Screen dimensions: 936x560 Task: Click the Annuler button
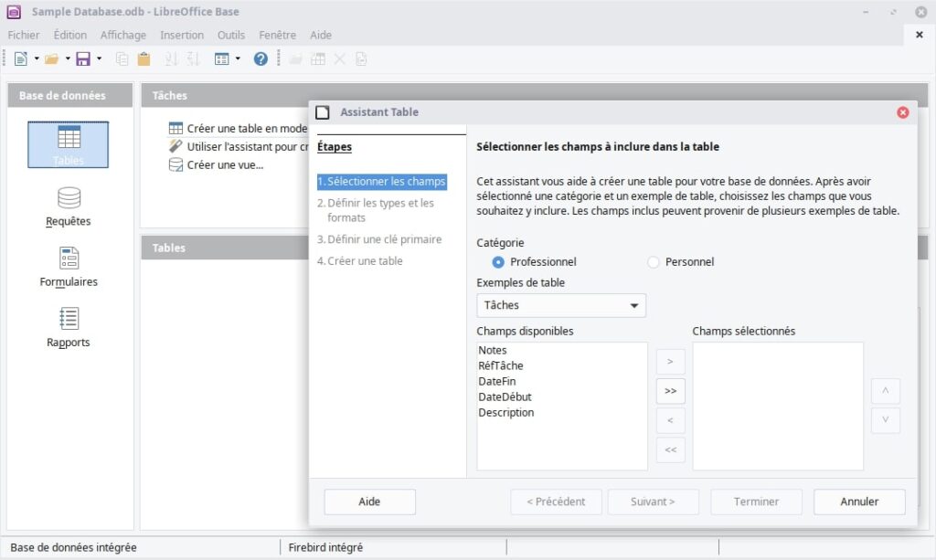(x=858, y=502)
